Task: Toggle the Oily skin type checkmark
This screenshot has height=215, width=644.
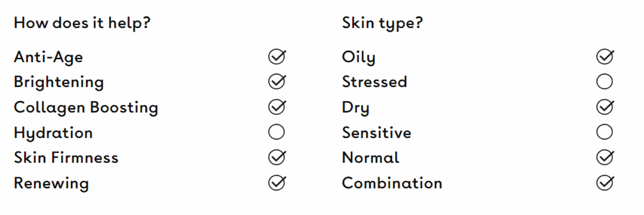Action: [x=605, y=57]
